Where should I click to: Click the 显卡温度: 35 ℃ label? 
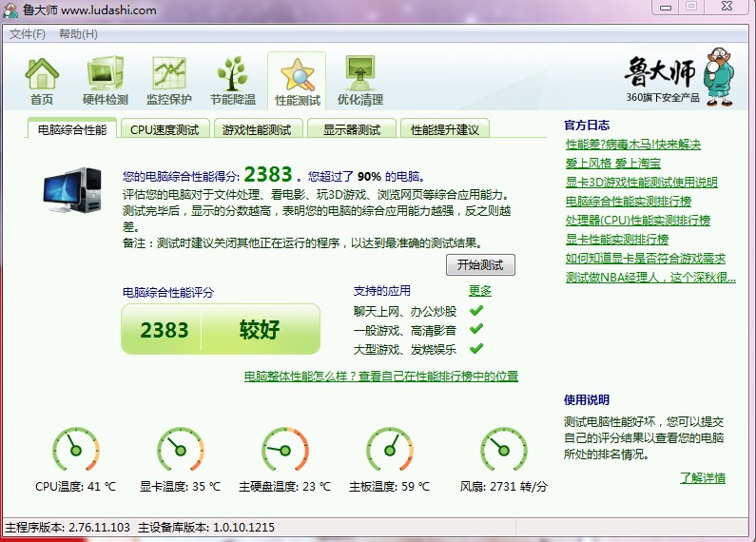pyautogui.click(x=180, y=486)
